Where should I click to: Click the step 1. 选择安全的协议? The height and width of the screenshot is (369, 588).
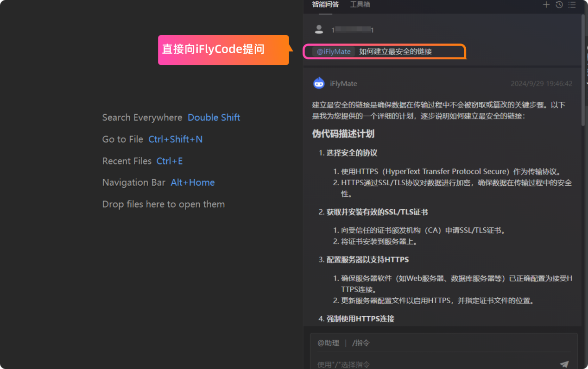click(348, 153)
